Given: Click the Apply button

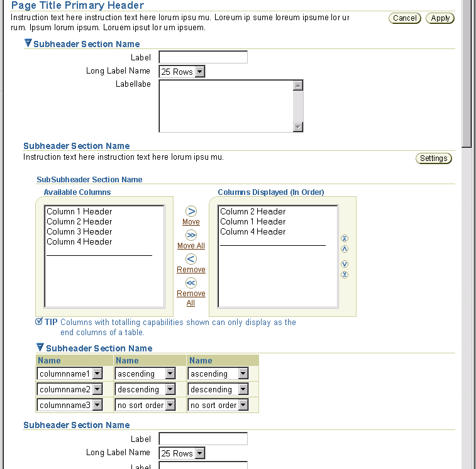Looking at the screenshot, I should point(440,18).
